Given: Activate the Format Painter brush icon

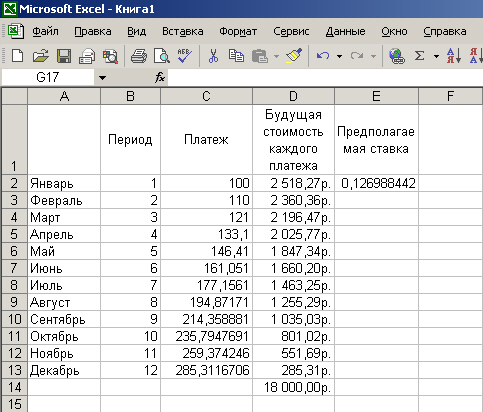Looking at the screenshot, I should [294, 56].
